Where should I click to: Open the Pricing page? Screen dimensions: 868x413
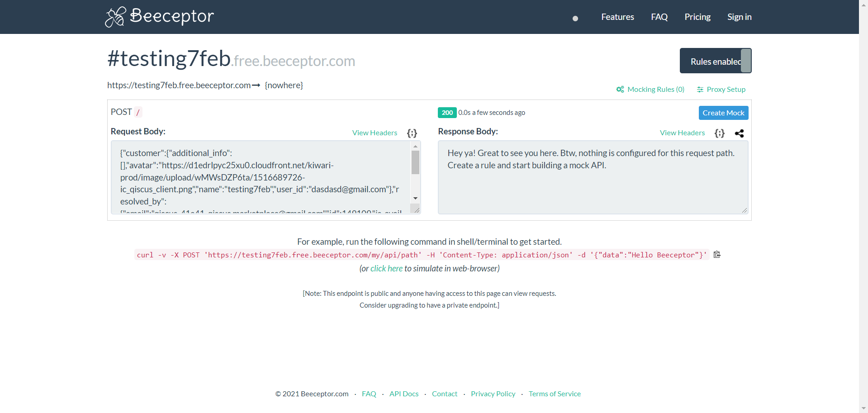697,17
